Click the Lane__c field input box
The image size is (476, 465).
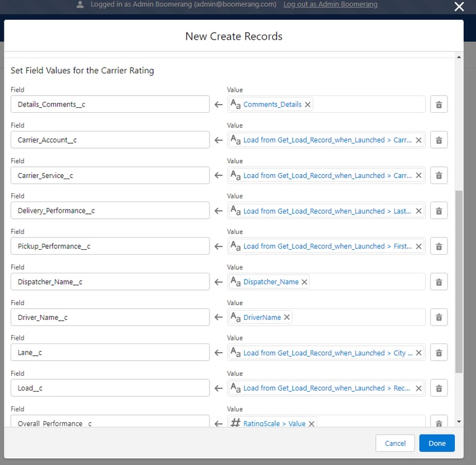click(x=110, y=353)
